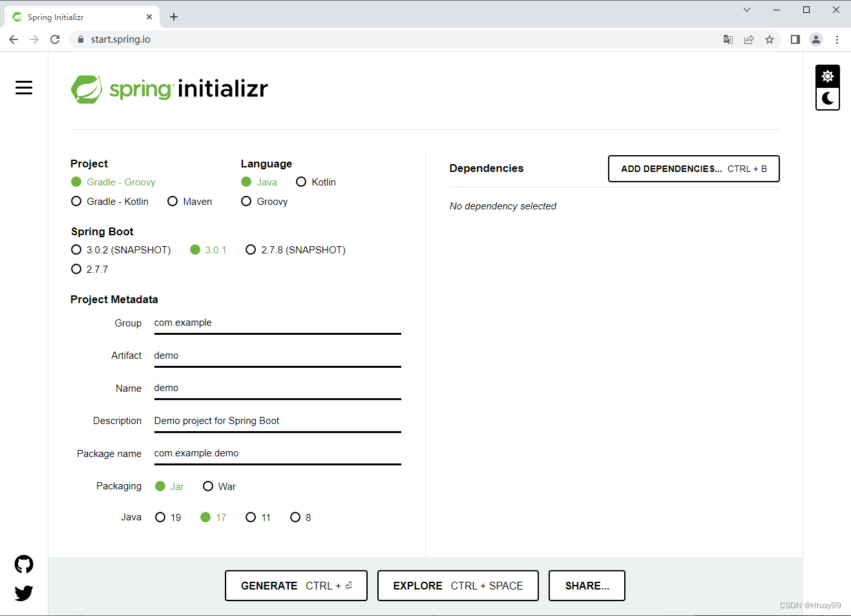Click the Package name input field
The width and height of the screenshot is (851, 616).
278,454
